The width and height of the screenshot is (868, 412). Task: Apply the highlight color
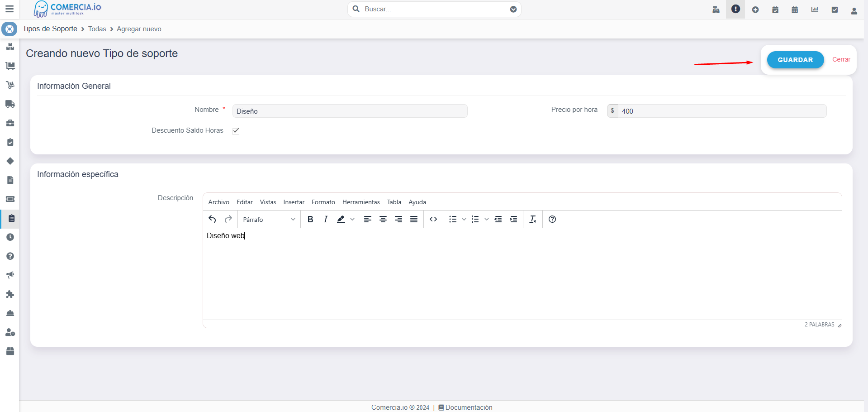(x=341, y=219)
